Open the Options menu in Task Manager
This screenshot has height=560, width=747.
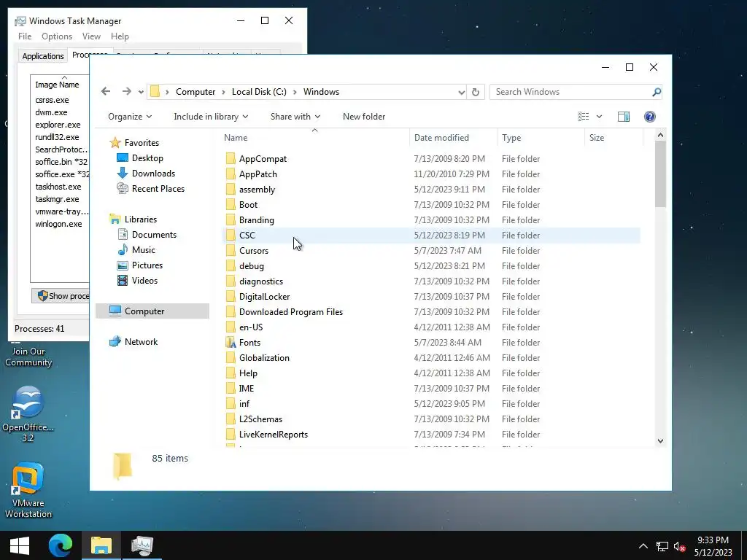click(x=57, y=36)
